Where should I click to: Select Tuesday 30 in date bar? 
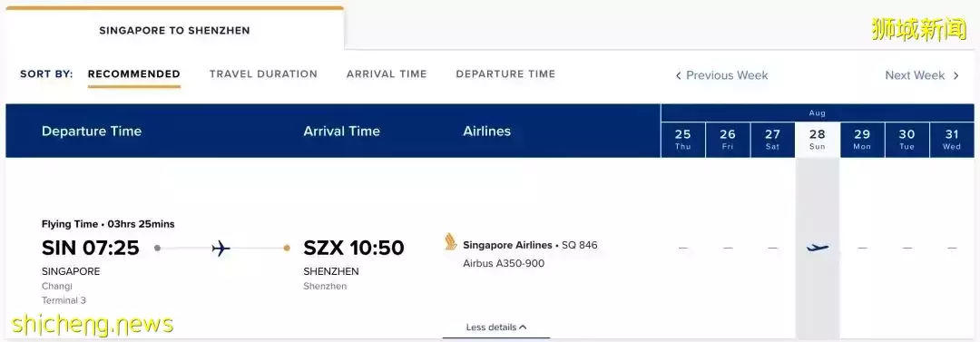906,140
